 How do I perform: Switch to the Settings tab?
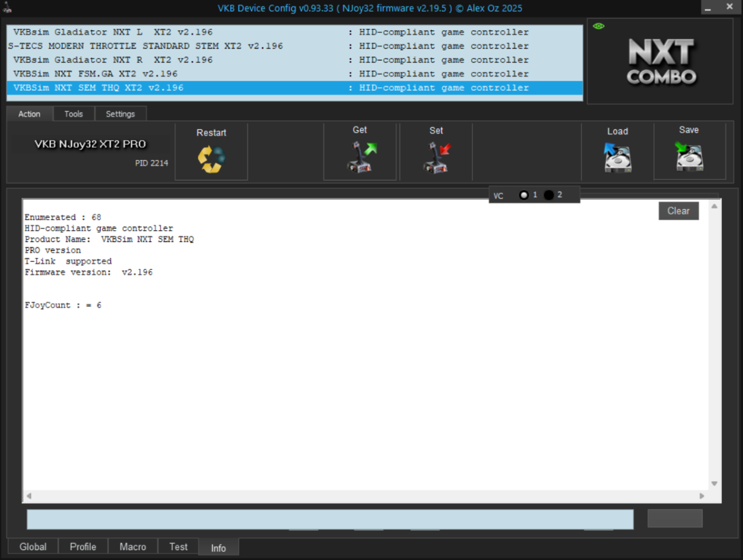[x=120, y=114]
